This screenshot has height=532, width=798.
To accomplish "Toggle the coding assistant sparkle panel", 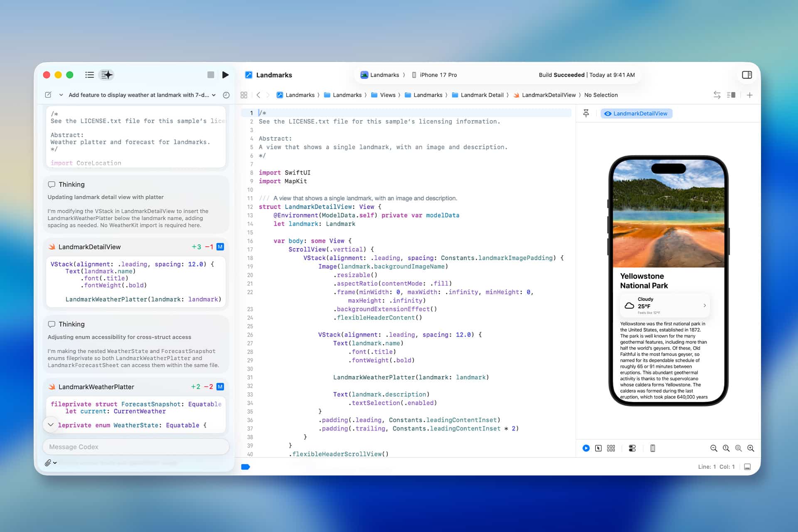I will coord(107,75).
